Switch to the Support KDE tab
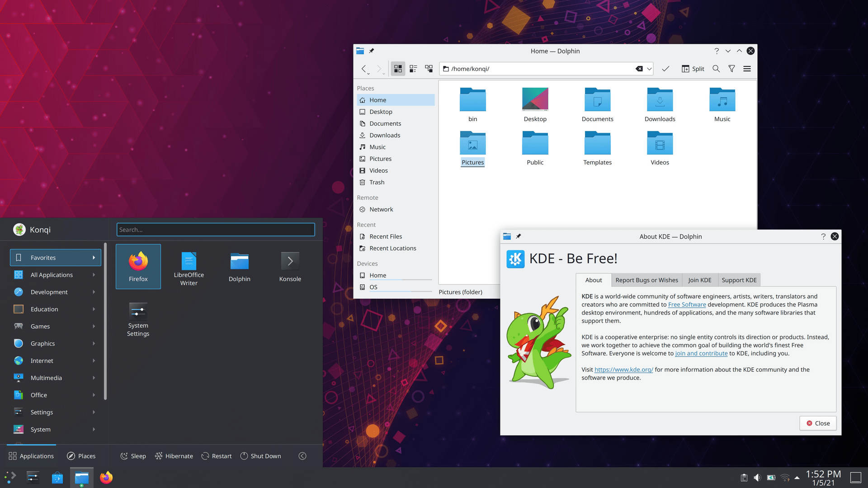 739,280
